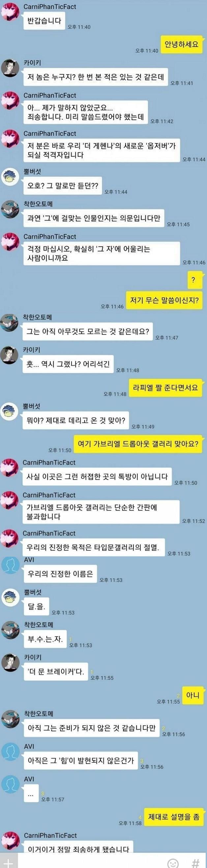Image resolution: width=207 pixels, height=868 pixels.
Task: Select the yellow '안녕하세요' message bubble
Action: tap(181, 44)
